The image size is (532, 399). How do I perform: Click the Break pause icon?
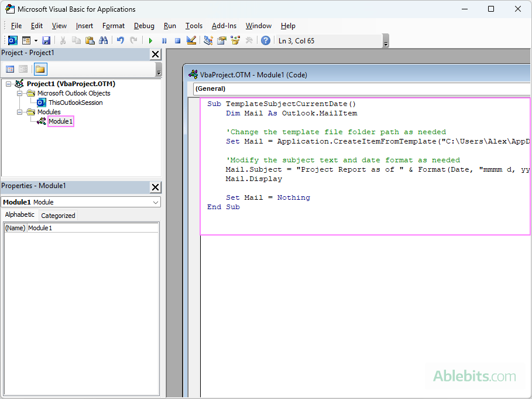tap(164, 41)
